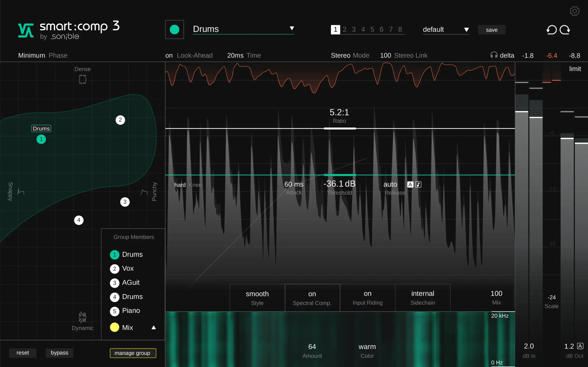Open the default preset dropdown

click(446, 29)
